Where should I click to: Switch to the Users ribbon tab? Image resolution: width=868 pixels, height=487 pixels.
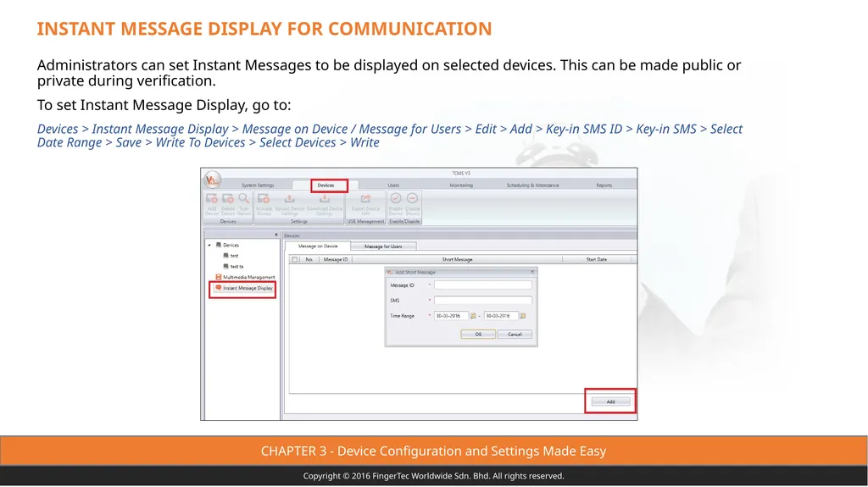coord(393,185)
